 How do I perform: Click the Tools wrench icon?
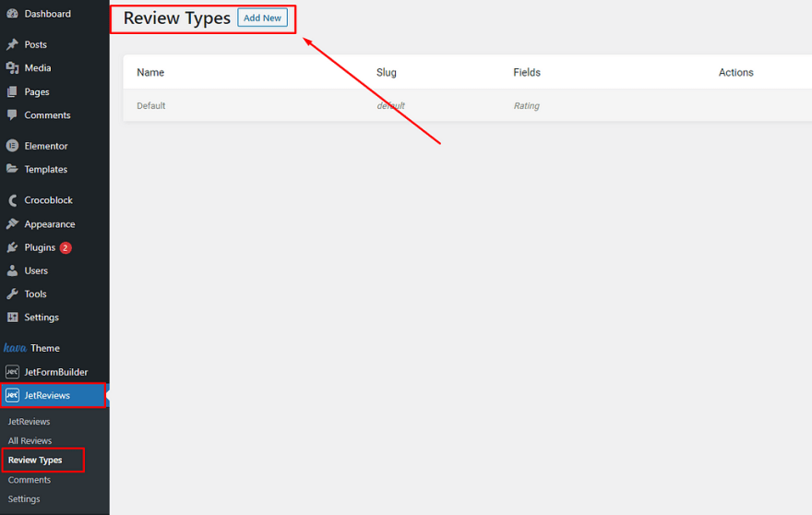[12, 293]
